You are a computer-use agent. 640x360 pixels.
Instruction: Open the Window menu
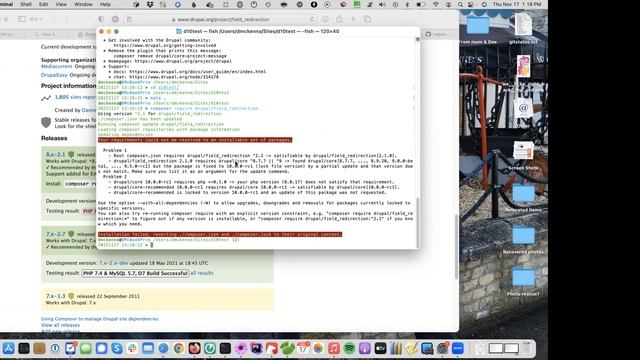83,4
